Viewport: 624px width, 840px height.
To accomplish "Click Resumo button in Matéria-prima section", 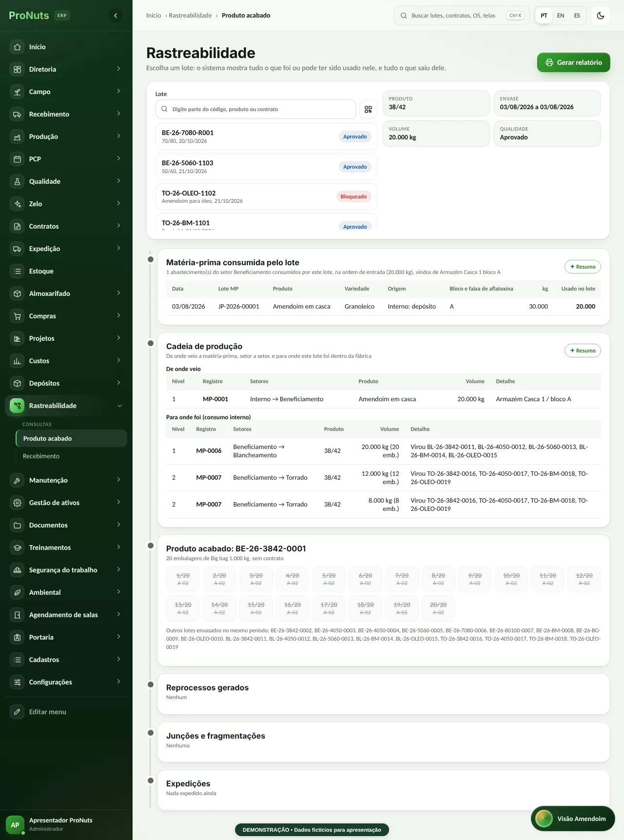I will [x=583, y=267].
